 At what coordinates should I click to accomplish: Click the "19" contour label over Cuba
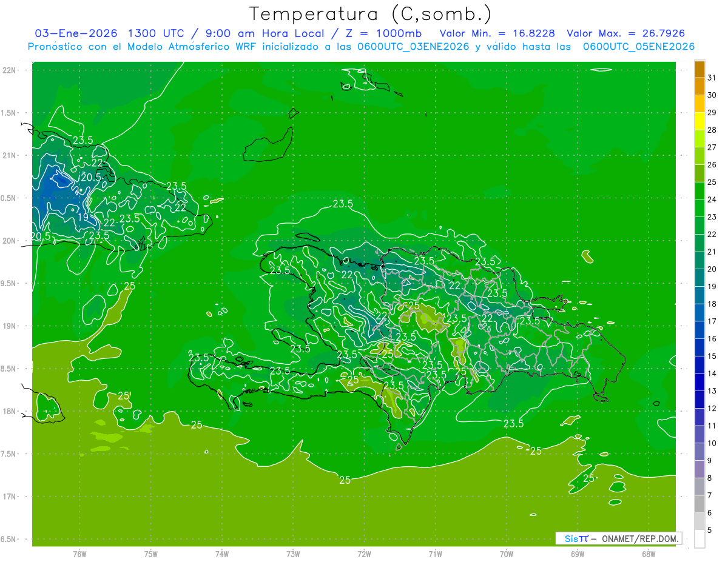pyautogui.click(x=83, y=217)
